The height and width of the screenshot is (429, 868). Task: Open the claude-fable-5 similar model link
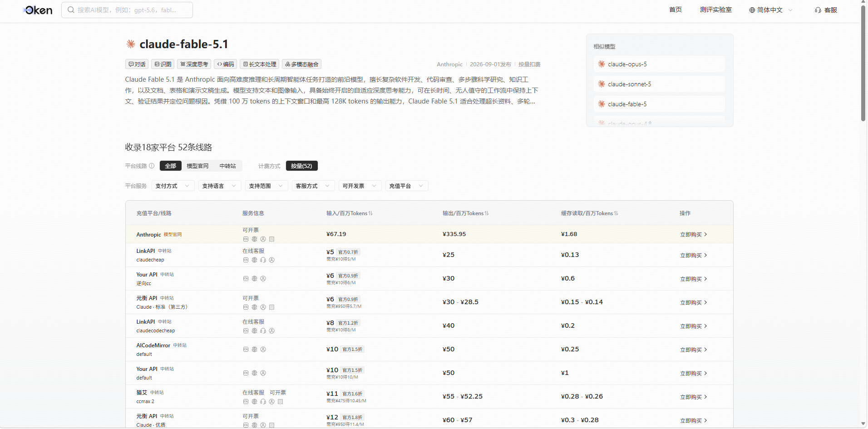coord(659,104)
